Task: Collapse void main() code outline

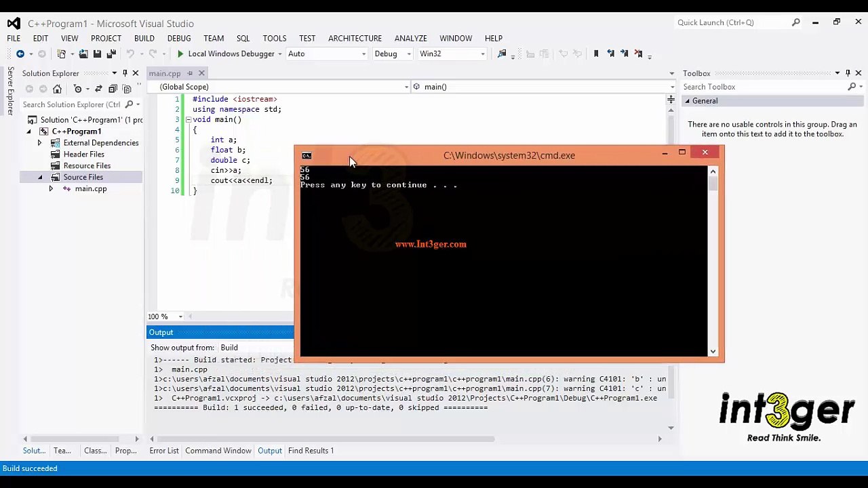Action: tap(188, 120)
